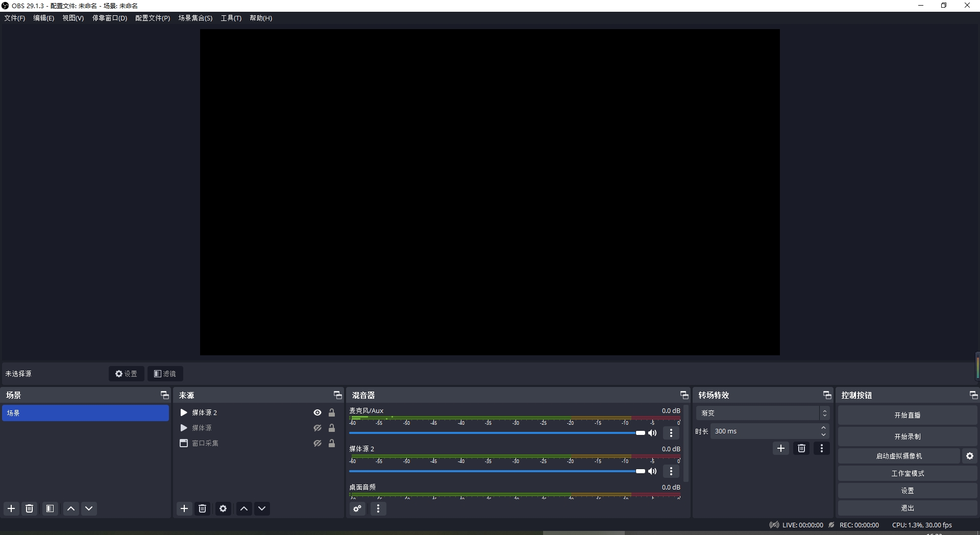
Task: Click the 开始录制 button
Action: point(907,436)
